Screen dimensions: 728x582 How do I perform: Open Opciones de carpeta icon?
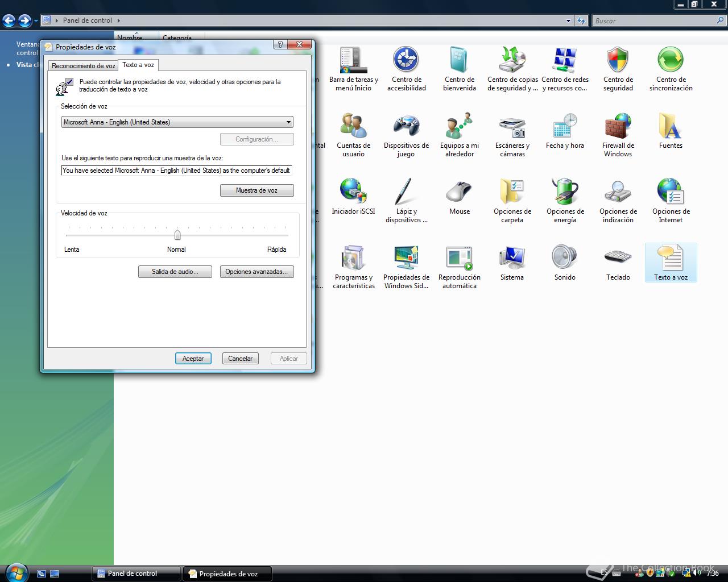(x=512, y=201)
